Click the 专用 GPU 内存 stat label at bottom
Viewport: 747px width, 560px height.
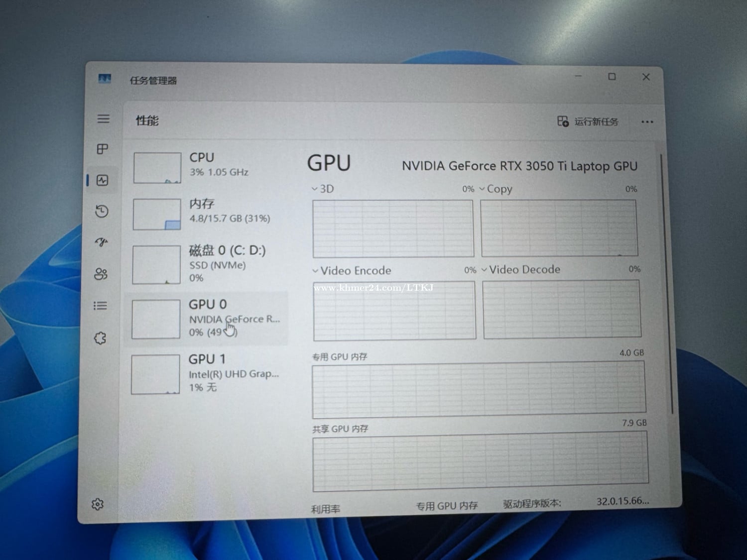pyautogui.click(x=447, y=506)
